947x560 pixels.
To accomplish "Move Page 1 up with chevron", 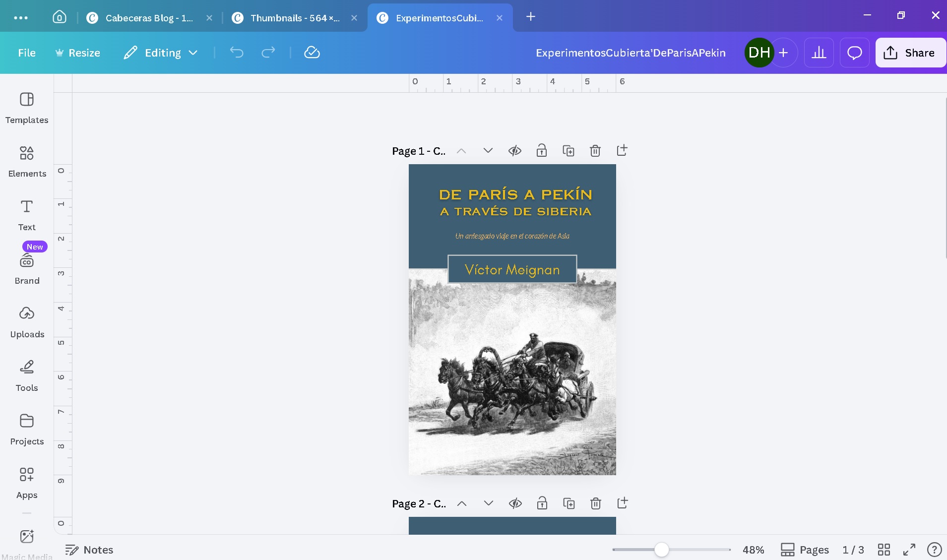I will click(461, 151).
